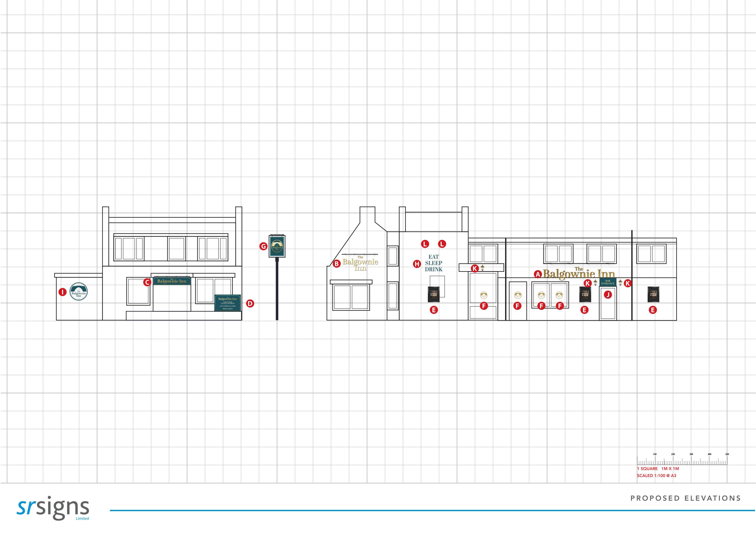Image resolution: width=756 pixels, height=535 pixels.
Task: Click the red D marker next to amenity board
Action: [250, 304]
